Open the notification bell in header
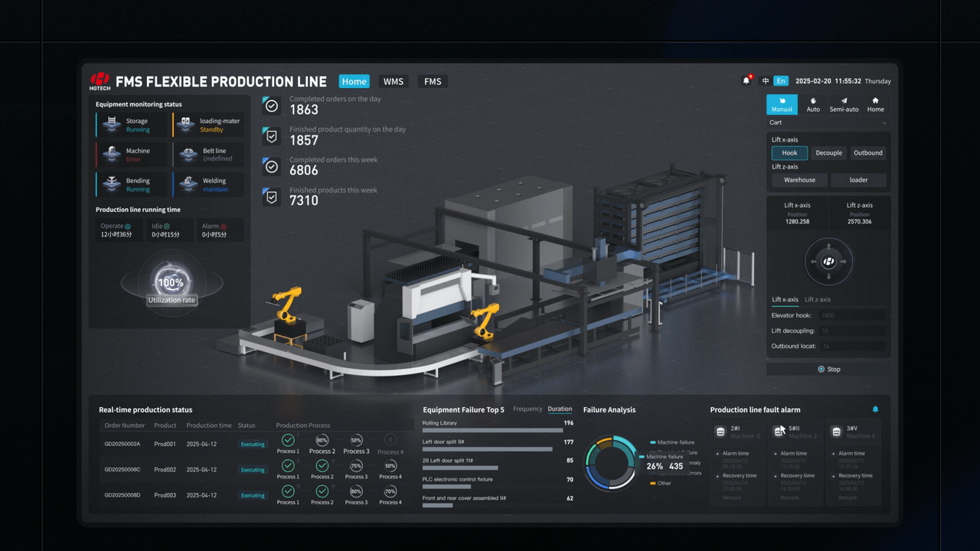The height and width of the screenshot is (551, 980). (746, 80)
